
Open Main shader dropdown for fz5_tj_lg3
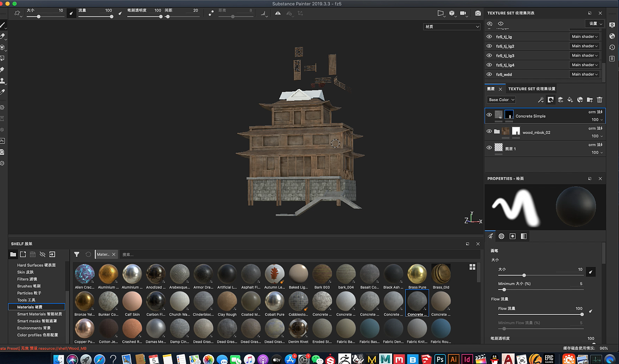coord(585,56)
